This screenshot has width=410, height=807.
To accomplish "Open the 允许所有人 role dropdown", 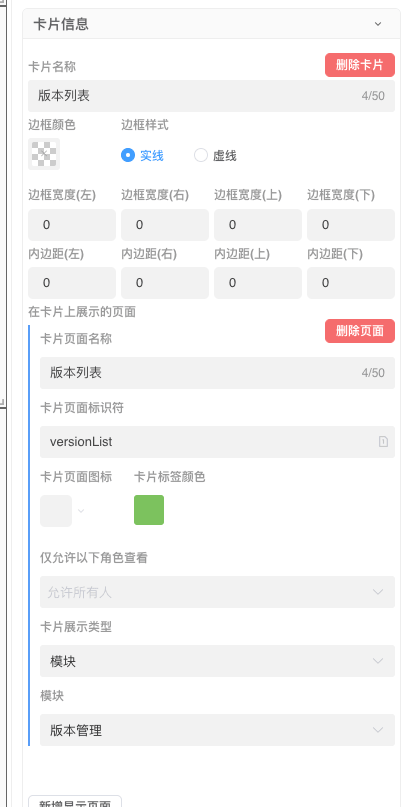I will point(217,592).
